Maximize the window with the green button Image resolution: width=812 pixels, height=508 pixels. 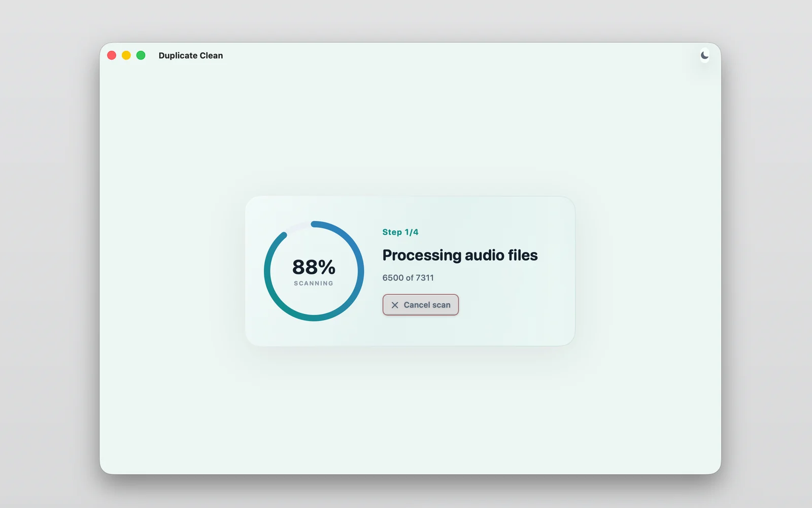(141, 55)
